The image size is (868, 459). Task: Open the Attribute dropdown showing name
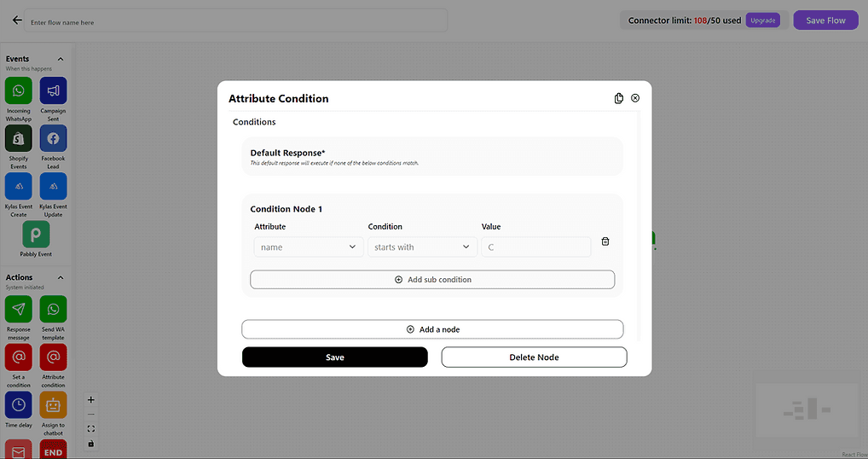(309, 247)
